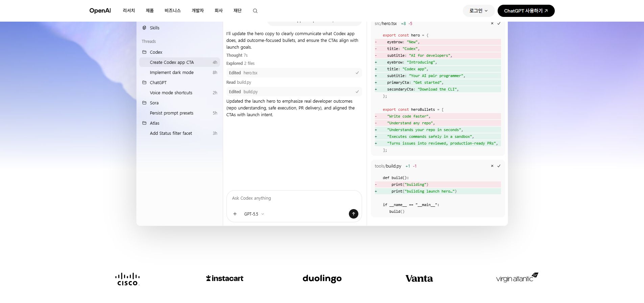Click the ChatGPT 사용하기 button
The width and height of the screenshot is (644, 303).
(526, 11)
